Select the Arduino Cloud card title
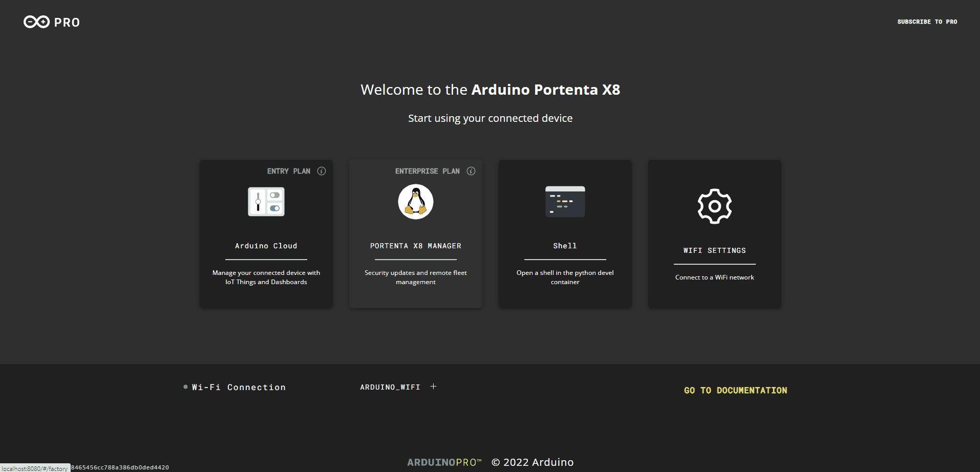 (266, 246)
